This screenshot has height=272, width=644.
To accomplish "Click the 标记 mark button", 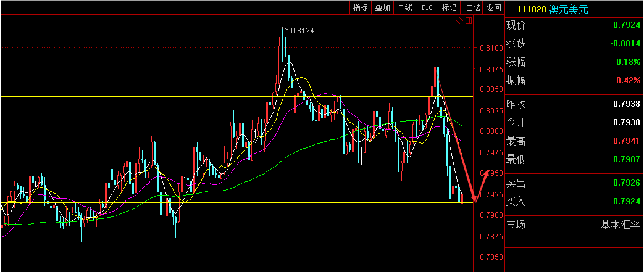I will point(449,7).
